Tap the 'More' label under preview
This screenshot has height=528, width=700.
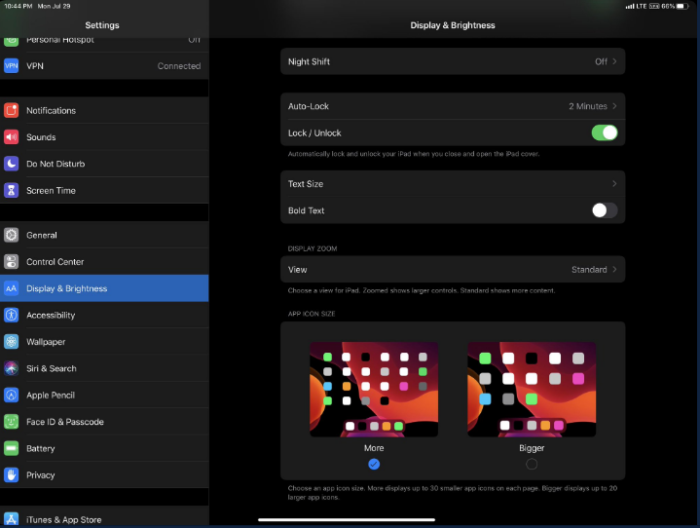374,448
